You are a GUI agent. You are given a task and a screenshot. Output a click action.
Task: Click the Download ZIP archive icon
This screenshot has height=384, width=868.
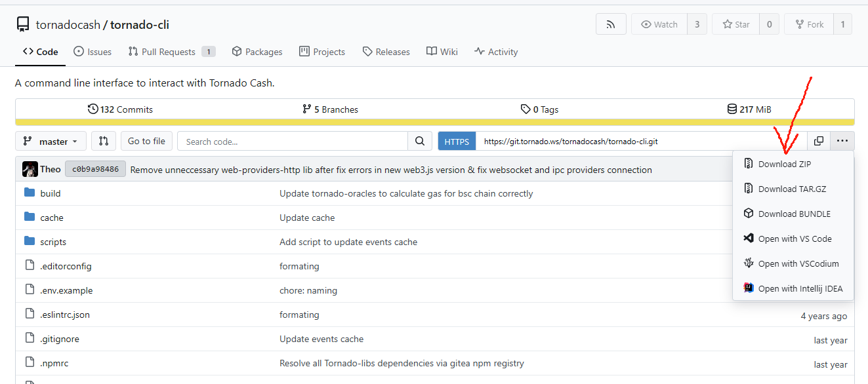748,164
